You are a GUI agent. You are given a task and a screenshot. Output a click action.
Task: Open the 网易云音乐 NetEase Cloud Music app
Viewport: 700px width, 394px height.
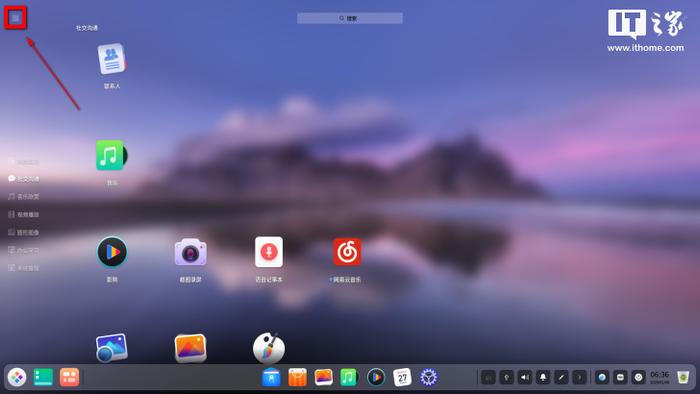347,252
